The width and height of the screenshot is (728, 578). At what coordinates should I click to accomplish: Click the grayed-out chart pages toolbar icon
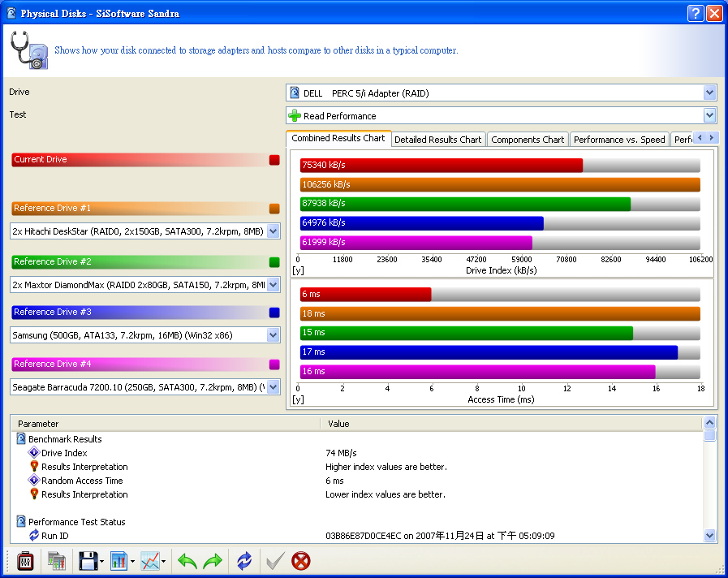(57, 561)
